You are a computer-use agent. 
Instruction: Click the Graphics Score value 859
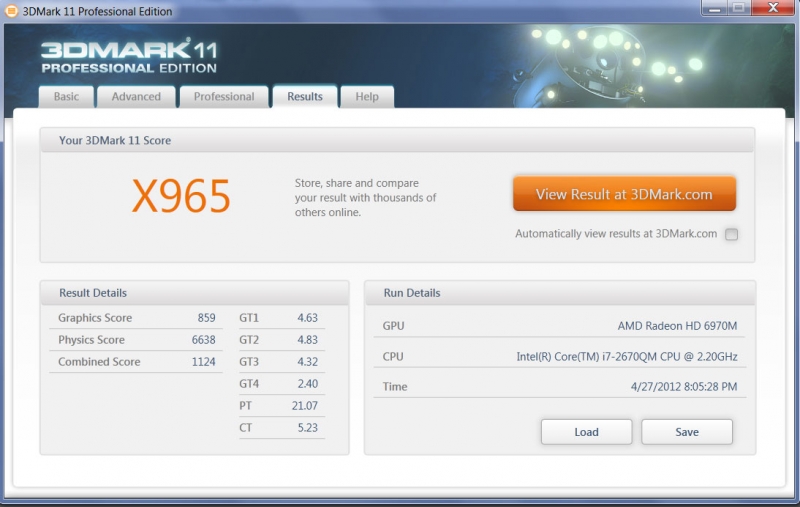[206, 318]
